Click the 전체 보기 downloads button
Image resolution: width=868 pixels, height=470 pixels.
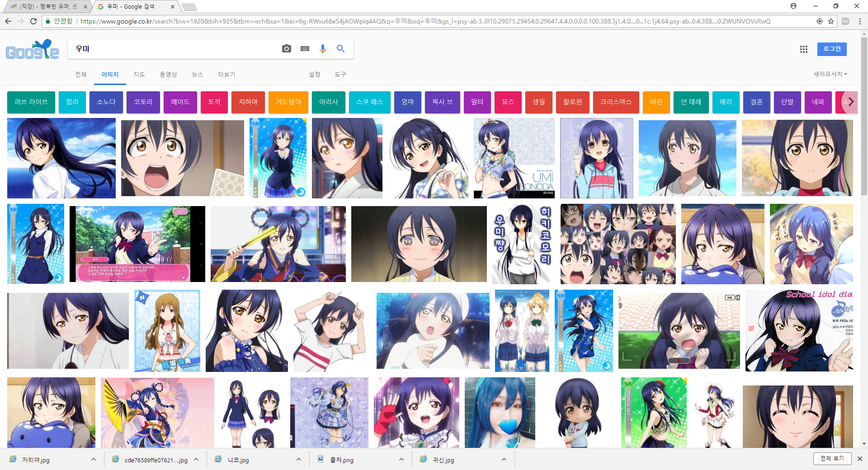(832, 458)
